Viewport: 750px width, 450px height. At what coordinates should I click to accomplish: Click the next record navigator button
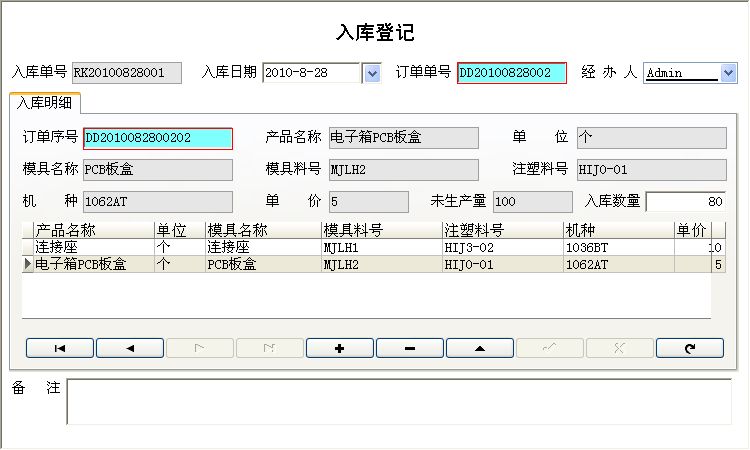click(200, 348)
